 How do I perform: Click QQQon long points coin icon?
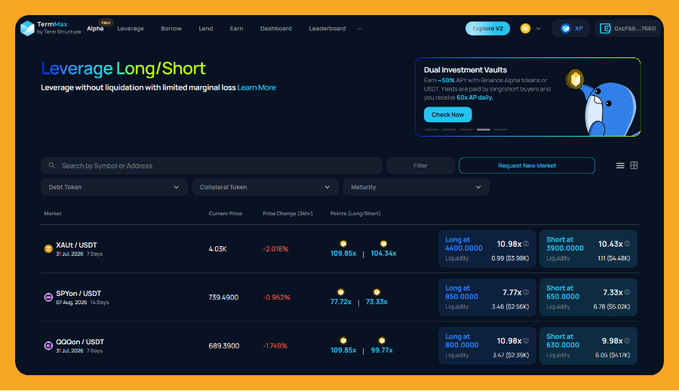(x=343, y=341)
